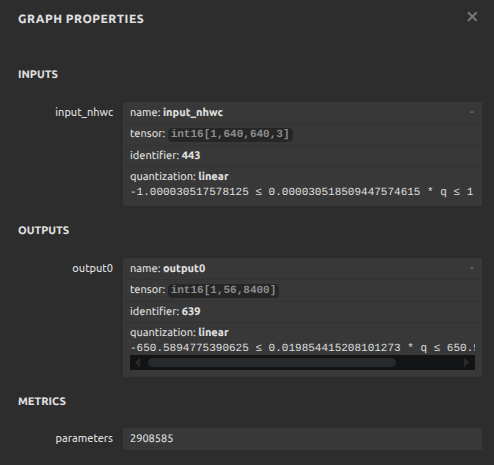Select the output tensor type int16[1,56,8400]
This screenshot has width=494, height=465.
pos(223,290)
